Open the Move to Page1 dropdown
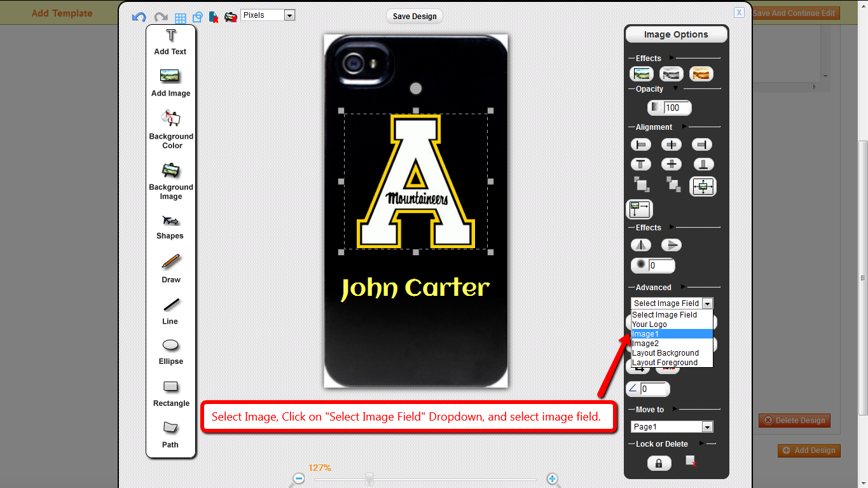 (x=672, y=427)
